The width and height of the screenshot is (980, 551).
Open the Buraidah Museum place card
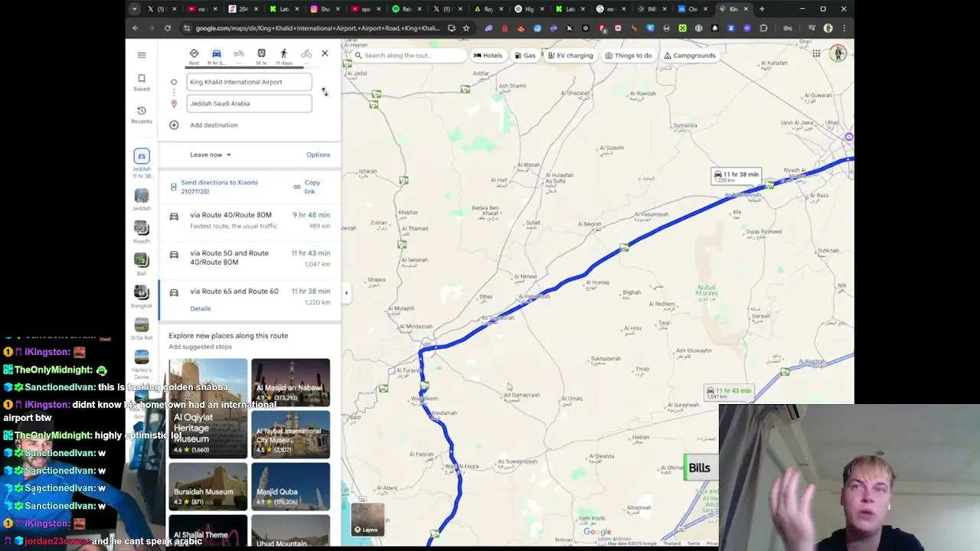click(208, 486)
